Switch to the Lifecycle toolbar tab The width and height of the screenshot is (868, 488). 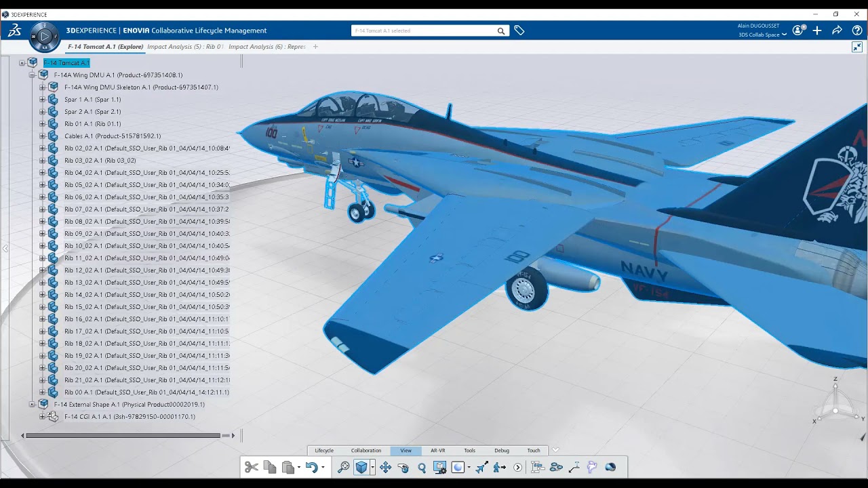click(324, 451)
